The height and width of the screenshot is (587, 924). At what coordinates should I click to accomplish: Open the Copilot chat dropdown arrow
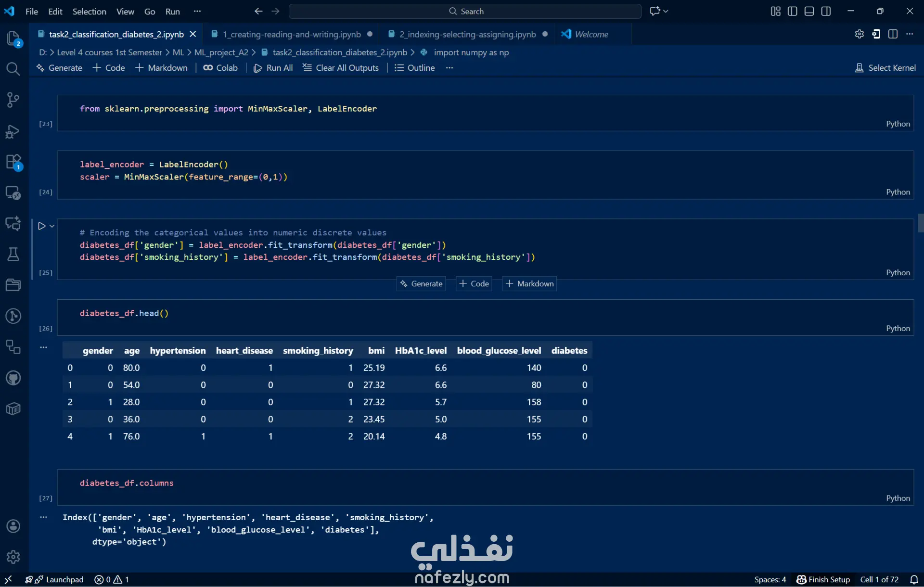tap(666, 11)
